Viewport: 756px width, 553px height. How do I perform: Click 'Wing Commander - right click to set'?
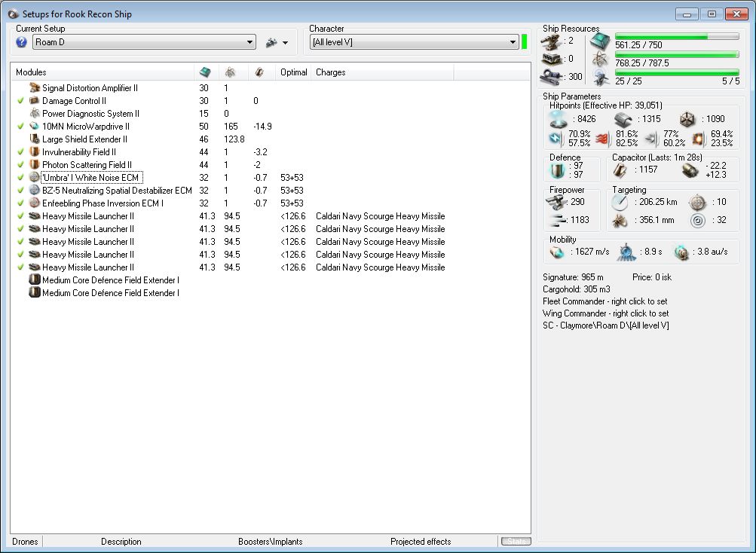pyautogui.click(x=605, y=313)
